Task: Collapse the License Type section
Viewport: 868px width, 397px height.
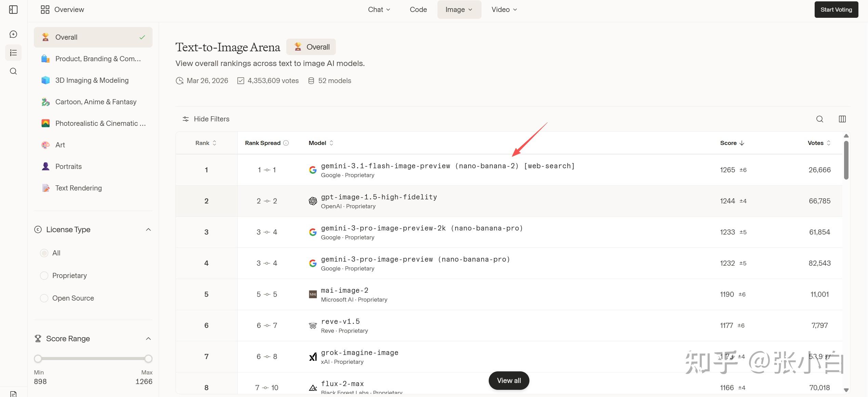Action: coord(148,229)
